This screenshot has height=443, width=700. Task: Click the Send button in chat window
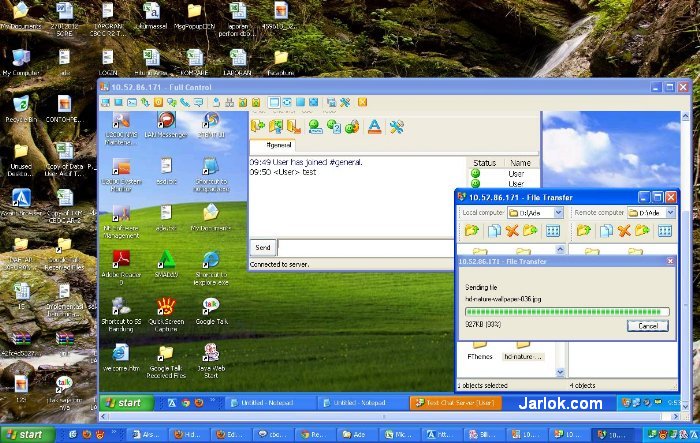[263, 247]
